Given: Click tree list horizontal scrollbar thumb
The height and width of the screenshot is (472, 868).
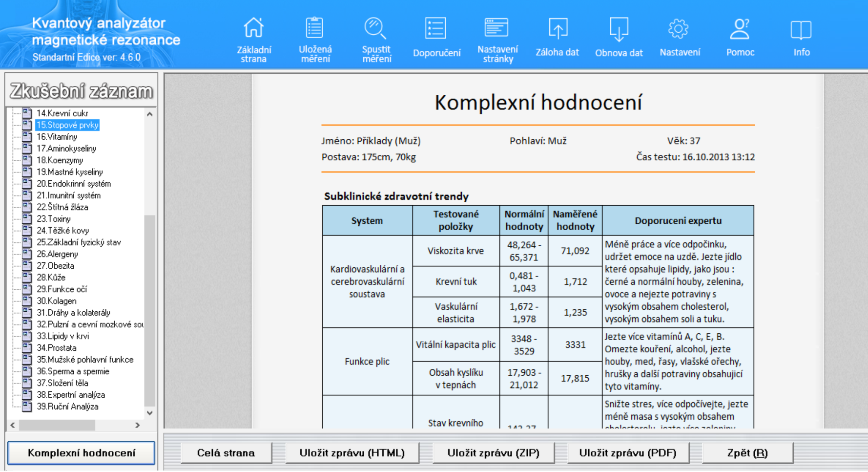Looking at the screenshot, I should pos(57,425).
